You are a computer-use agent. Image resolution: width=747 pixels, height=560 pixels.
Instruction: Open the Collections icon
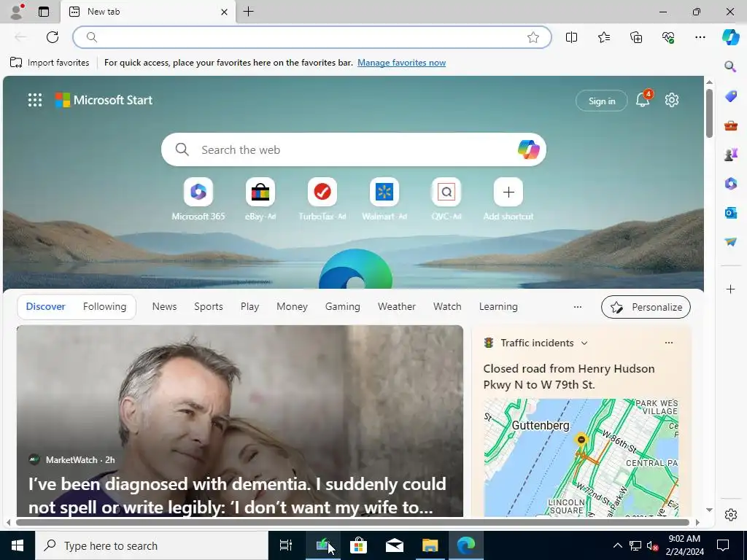pyautogui.click(x=636, y=37)
